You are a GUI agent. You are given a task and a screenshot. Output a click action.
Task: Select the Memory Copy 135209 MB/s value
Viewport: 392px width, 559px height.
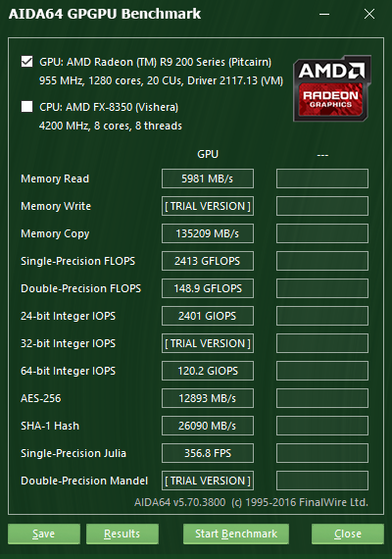[208, 233]
